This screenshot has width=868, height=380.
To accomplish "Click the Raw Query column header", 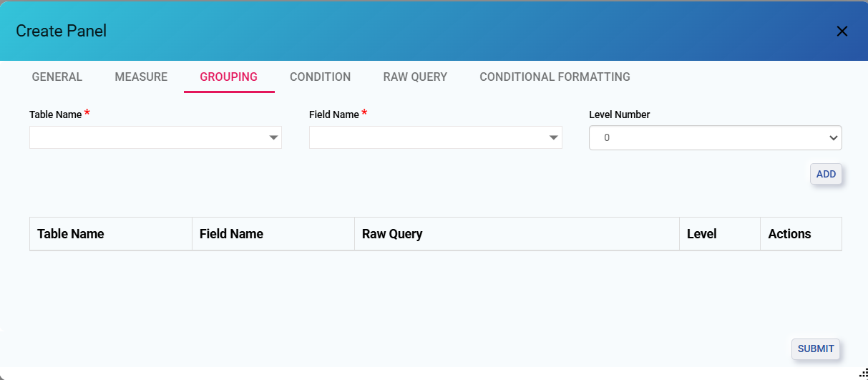I will [x=517, y=234].
